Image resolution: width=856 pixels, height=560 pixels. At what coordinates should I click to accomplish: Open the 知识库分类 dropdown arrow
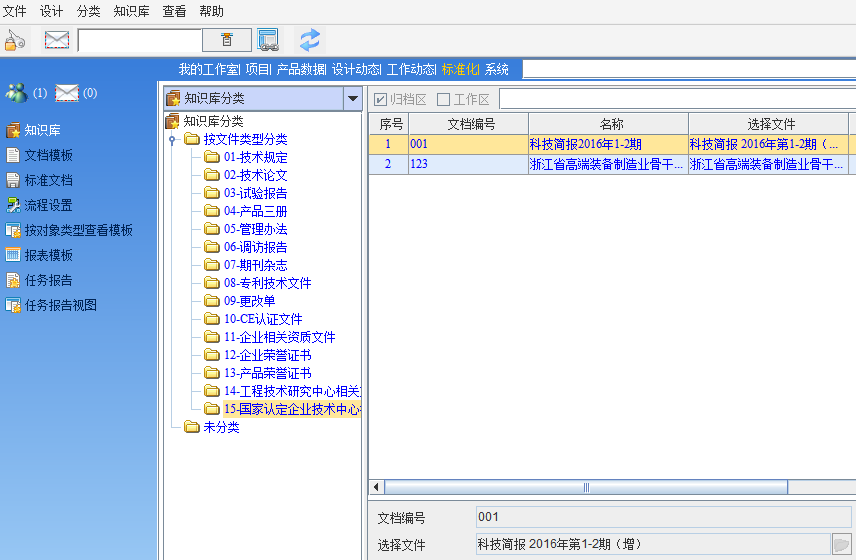(x=351, y=98)
